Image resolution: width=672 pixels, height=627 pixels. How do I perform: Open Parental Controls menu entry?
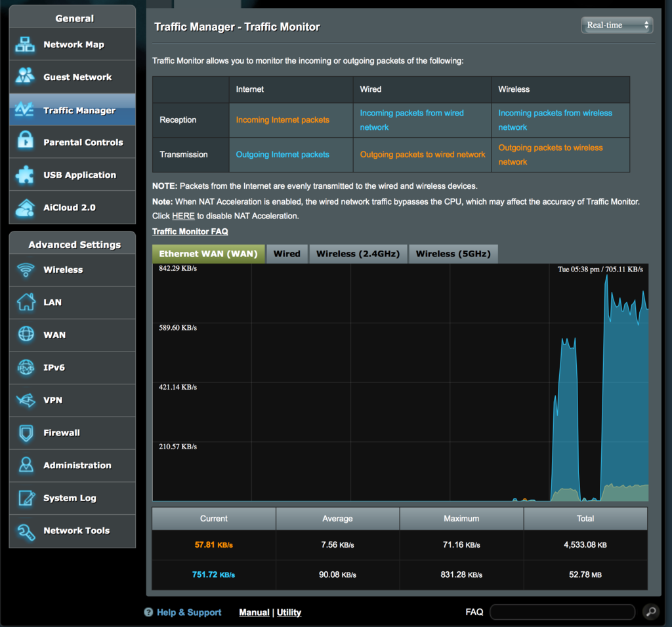72,142
